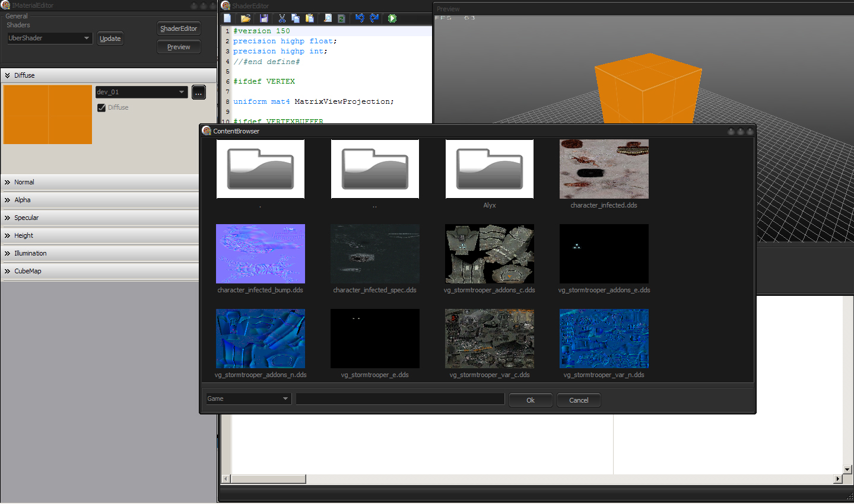Save the shader with the floppy disk icon
This screenshot has width=854, height=504.
pos(264,18)
